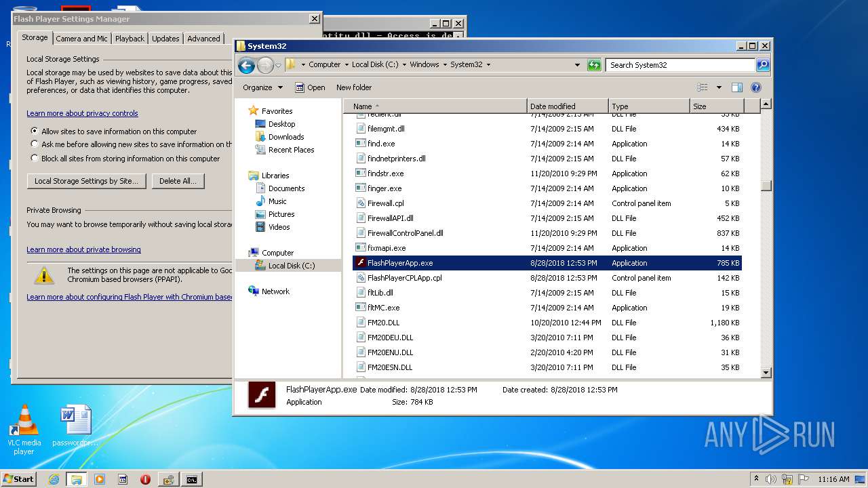
Task: Select the Firewall.cpl file icon
Action: 361,203
